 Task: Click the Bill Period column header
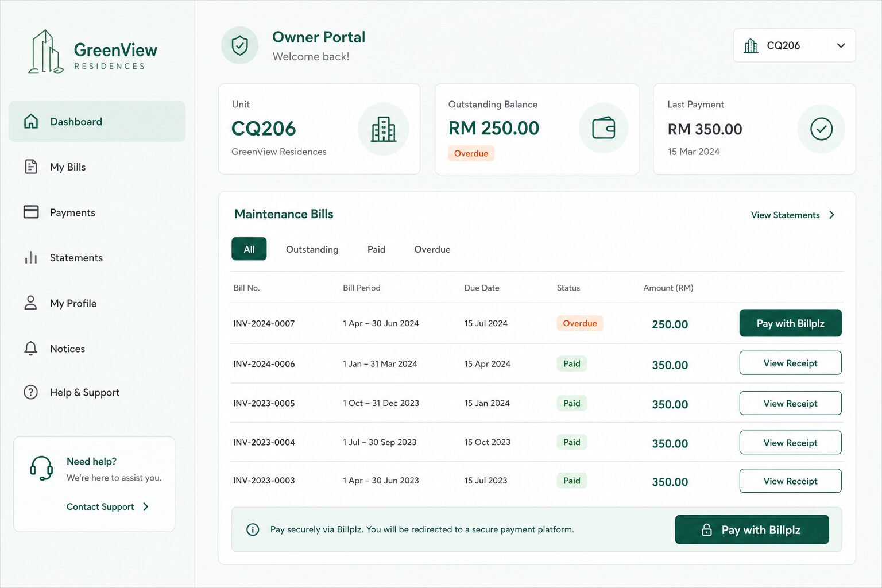pos(361,288)
